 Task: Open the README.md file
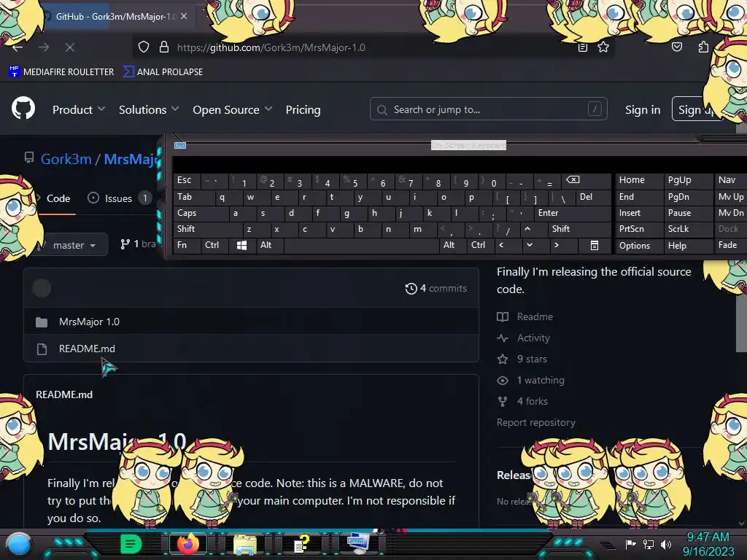pyautogui.click(x=87, y=349)
